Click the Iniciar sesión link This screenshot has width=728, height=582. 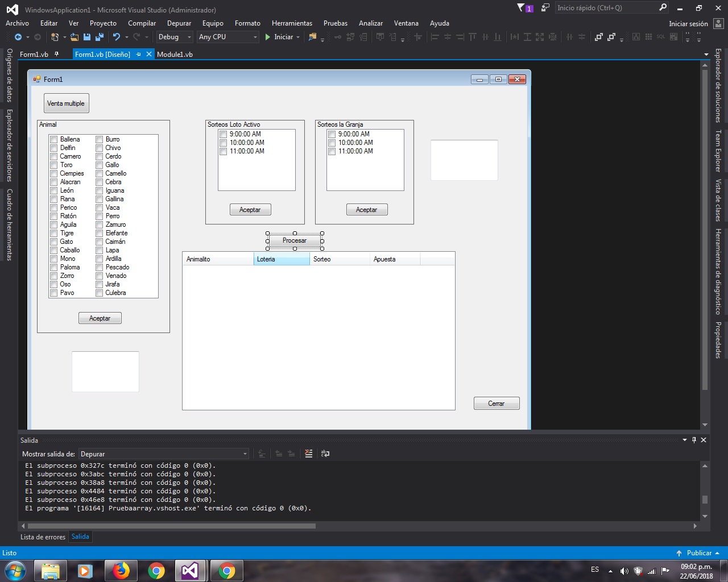tap(688, 24)
